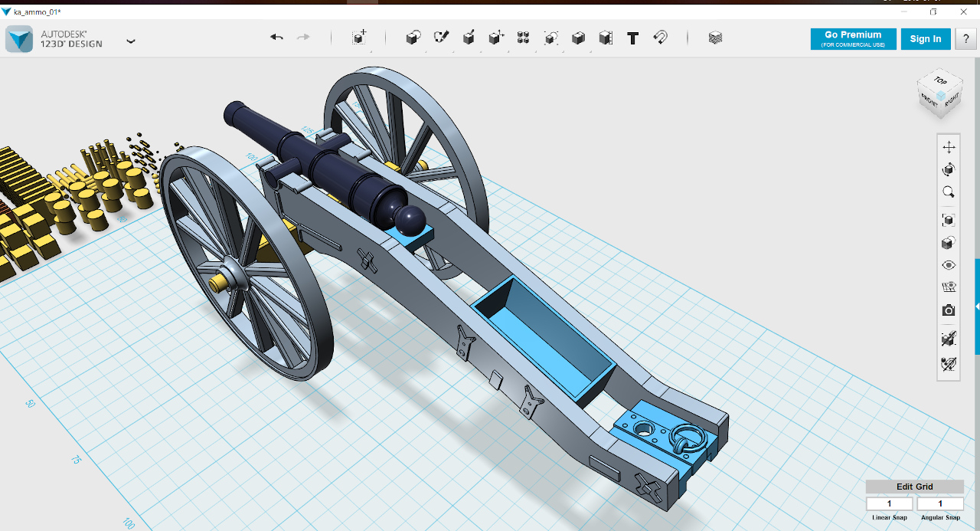Viewport: 980px width, 531px height.
Task: Select the Pan navigation tool
Action: tap(949, 147)
